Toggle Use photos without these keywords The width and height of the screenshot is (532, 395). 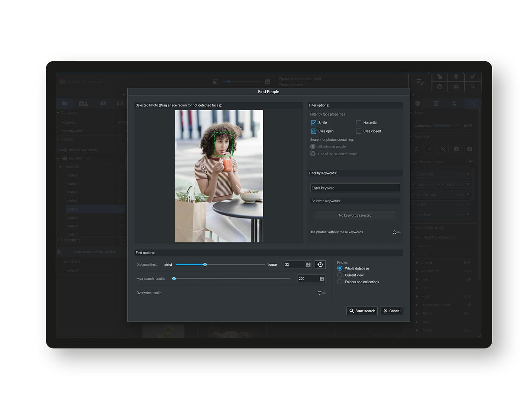(396, 232)
